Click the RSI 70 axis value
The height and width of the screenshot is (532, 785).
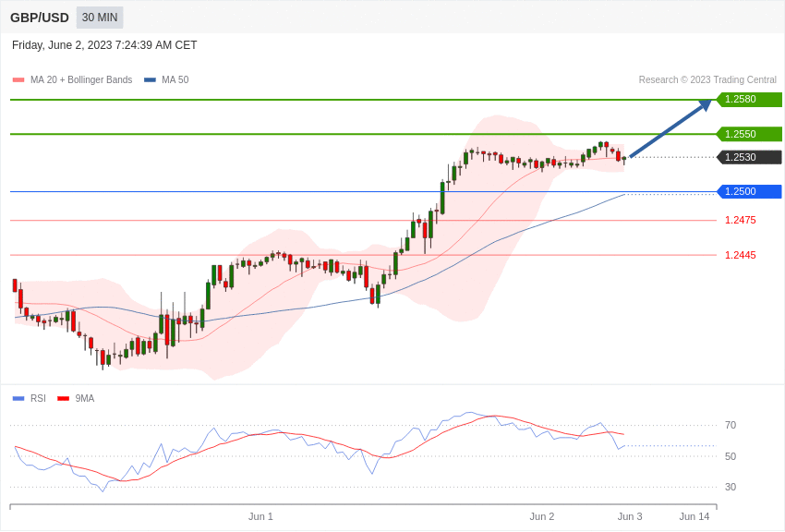point(731,425)
